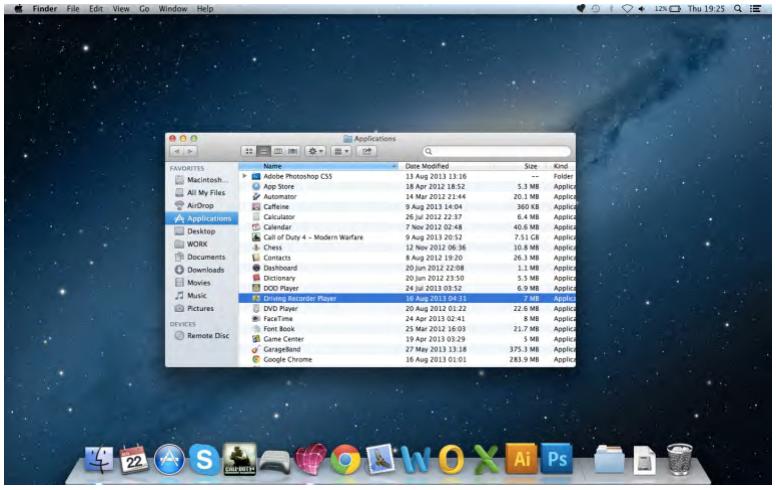Open Downloads in the sidebar

pos(201,270)
